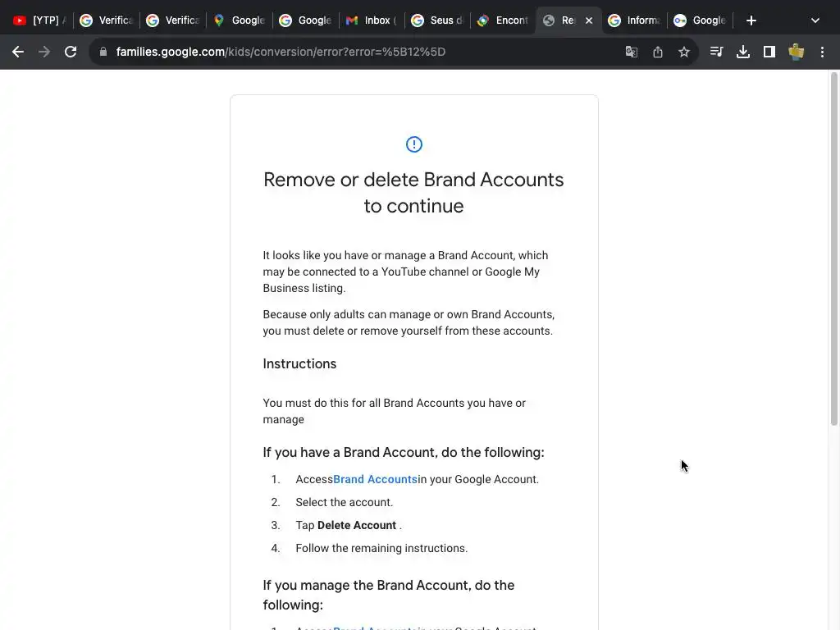Click the 'Instructions' heading
The image size is (840, 630).
pos(299,363)
